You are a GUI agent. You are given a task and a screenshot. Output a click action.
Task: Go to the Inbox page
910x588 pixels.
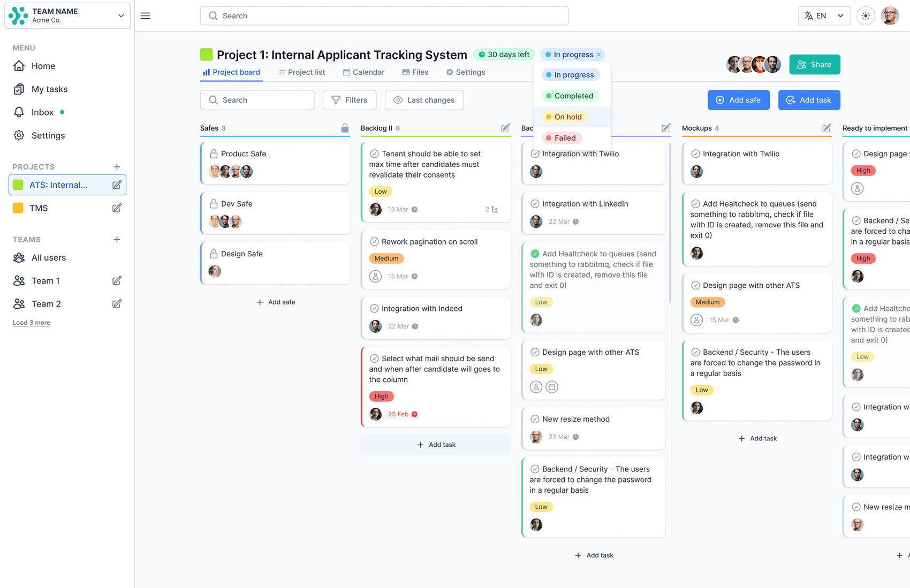(42, 112)
